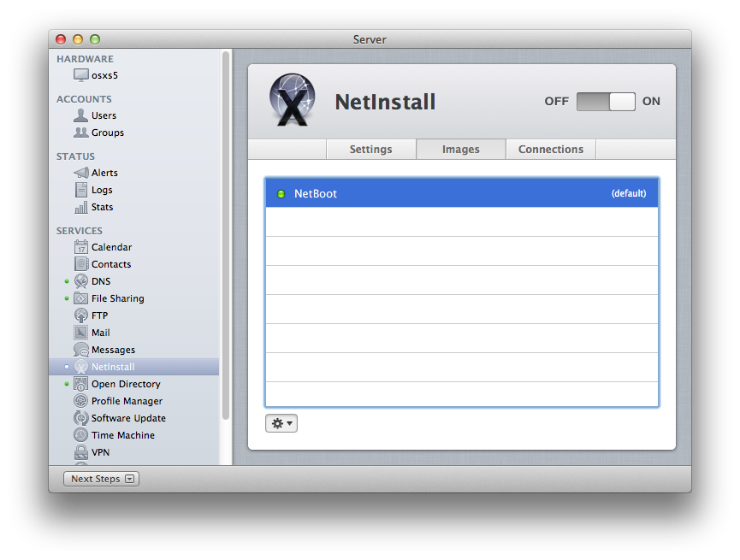
Task: Select the File Sharing folder icon
Action: click(80, 298)
